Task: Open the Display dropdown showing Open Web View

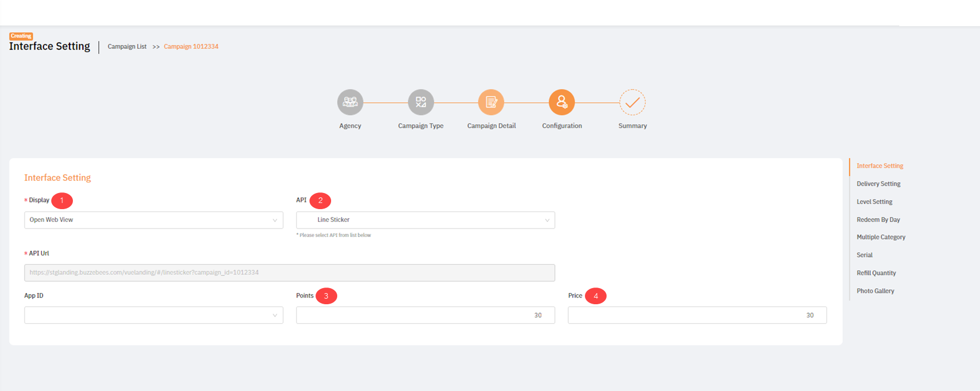Action: (x=153, y=220)
